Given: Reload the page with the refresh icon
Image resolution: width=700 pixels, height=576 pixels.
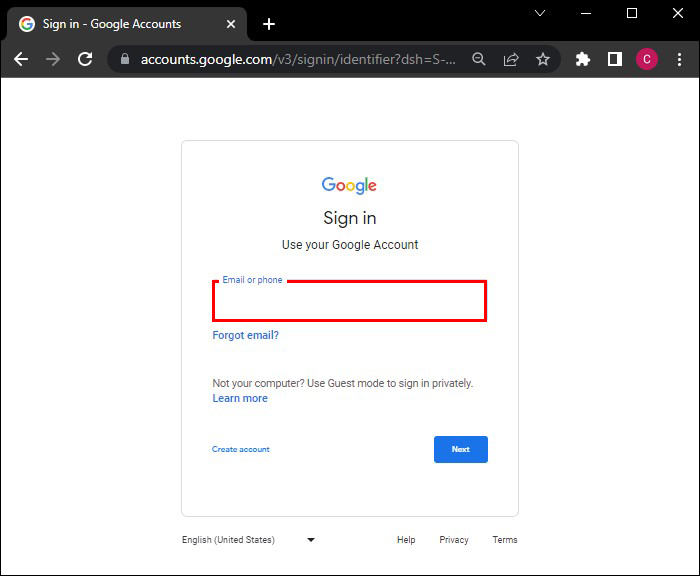Looking at the screenshot, I should pos(85,60).
